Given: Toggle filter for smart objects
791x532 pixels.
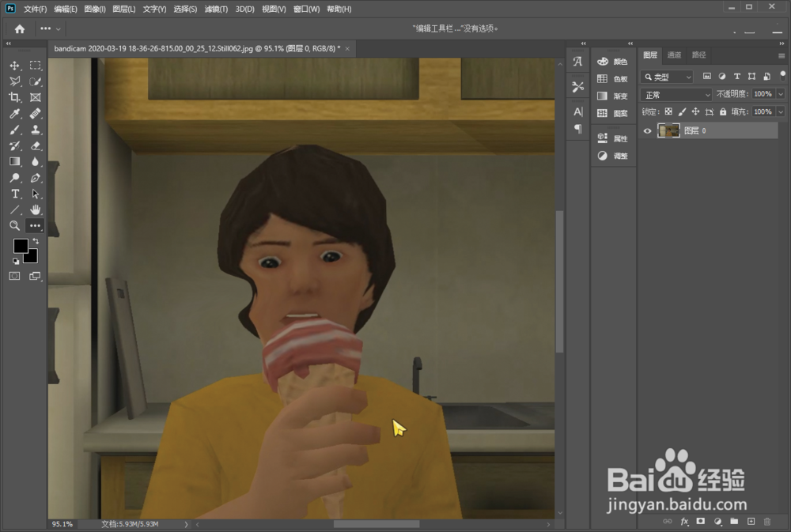Looking at the screenshot, I should click(766, 76).
